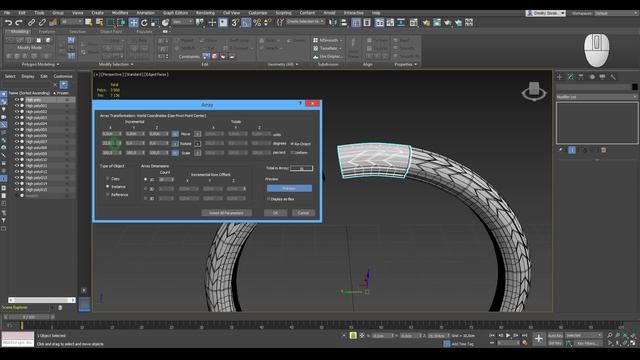Toggle the Percent Snap icon
The image size is (640, 360).
click(257, 23)
